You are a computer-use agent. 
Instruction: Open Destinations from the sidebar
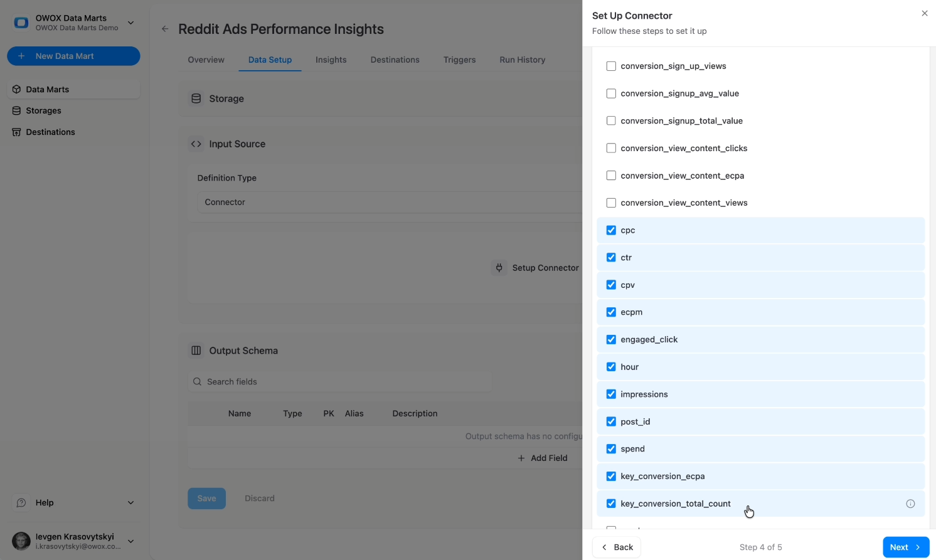point(50,132)
